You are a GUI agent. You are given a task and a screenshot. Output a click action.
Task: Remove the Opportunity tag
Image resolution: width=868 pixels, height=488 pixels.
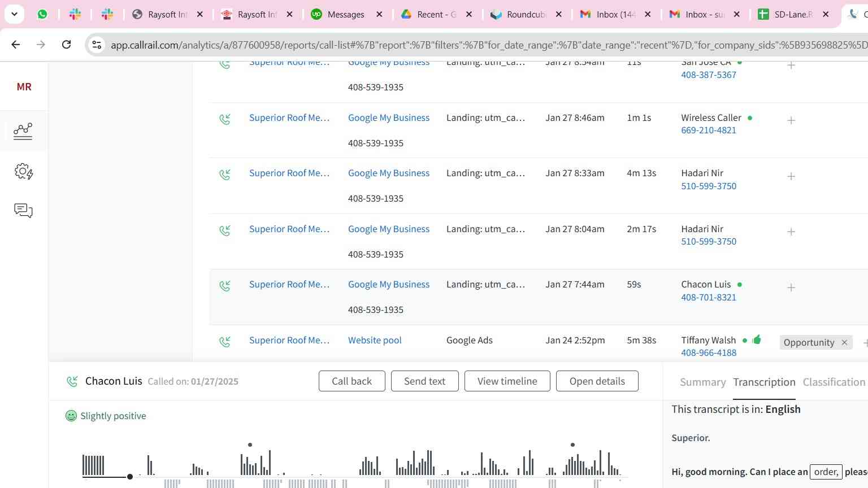pyautogui.click(x=844, y=342)
